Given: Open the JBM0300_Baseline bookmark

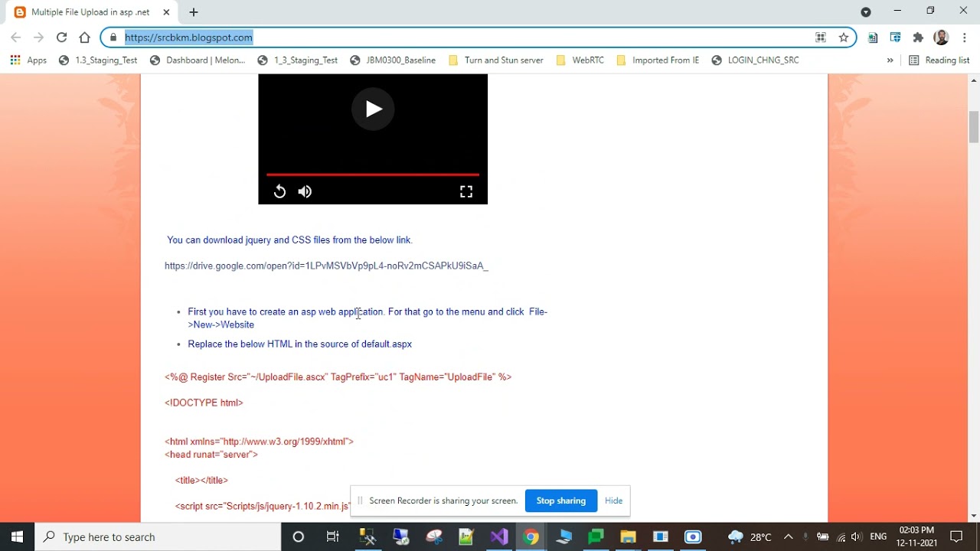Looking at the screenshot, I should tap(393, 60).
